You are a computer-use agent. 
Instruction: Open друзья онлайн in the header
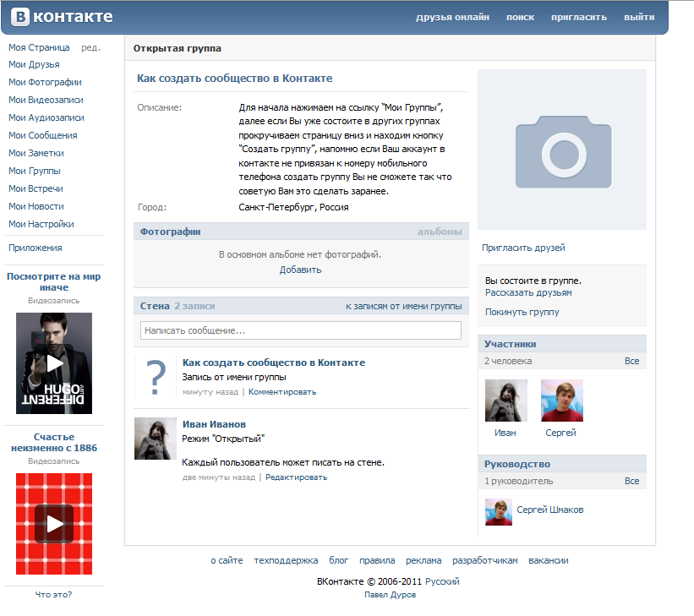point(452,17)
